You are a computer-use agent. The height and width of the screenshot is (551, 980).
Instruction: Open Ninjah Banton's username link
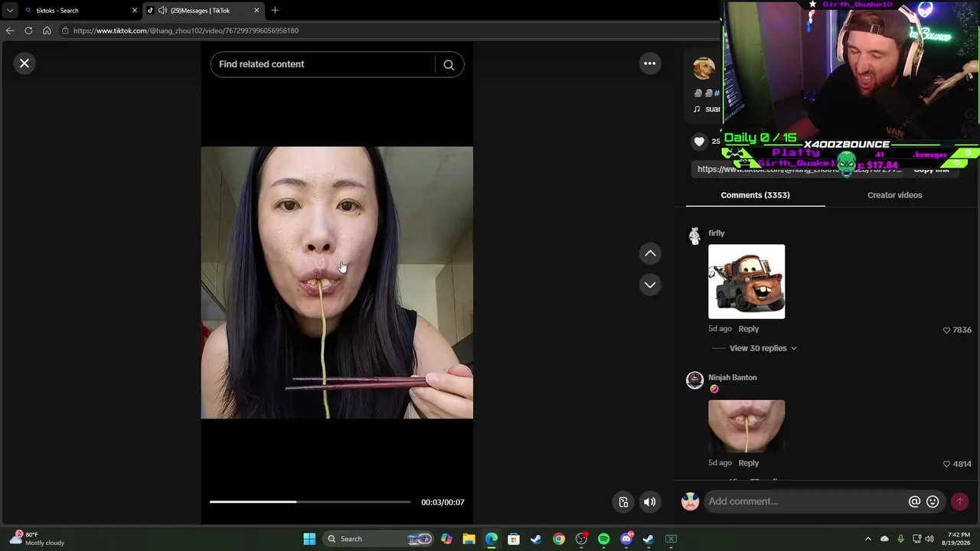[x=733, y=377]
